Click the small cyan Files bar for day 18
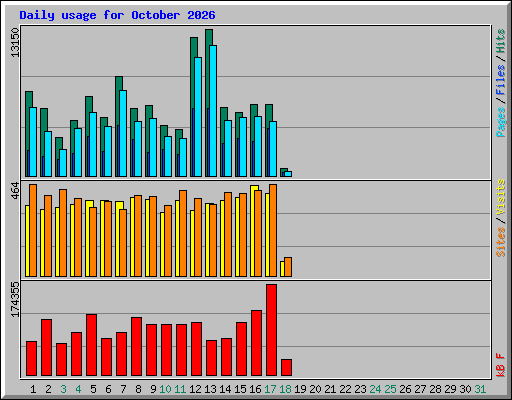The height and width of the screenshot is (400, 512). [288, 174]
